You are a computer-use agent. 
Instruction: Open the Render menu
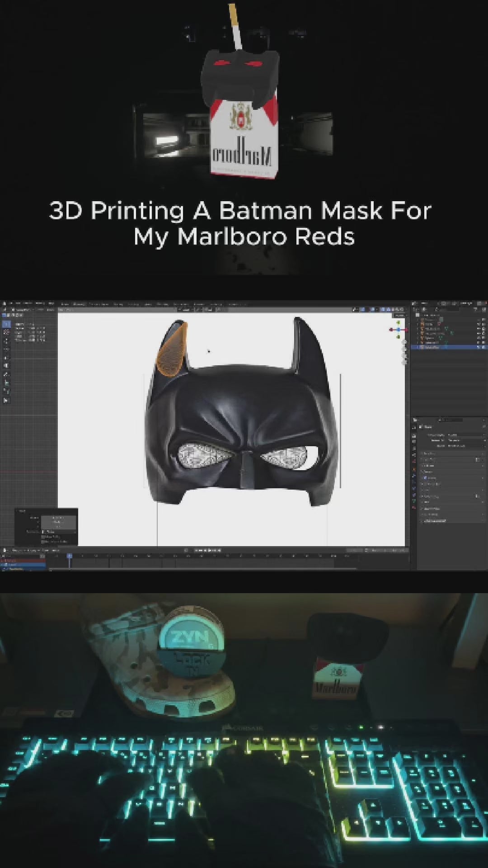(x=28, y=303)
